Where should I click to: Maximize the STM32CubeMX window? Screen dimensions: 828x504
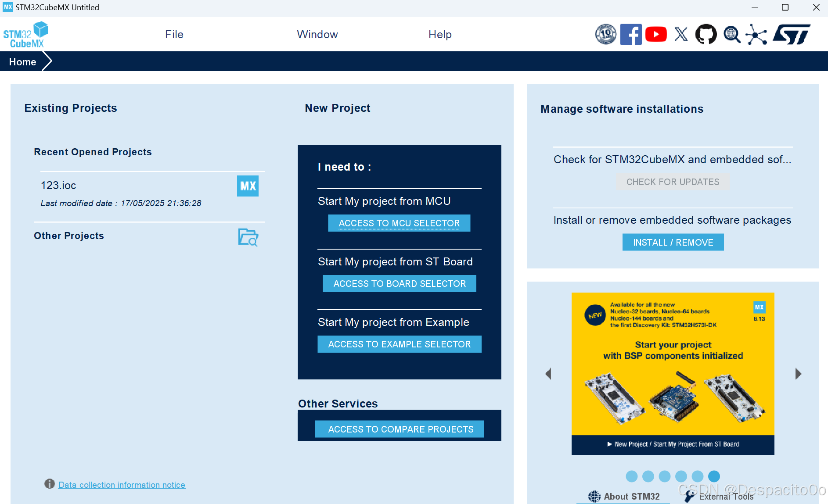click(x=785, y=7)
